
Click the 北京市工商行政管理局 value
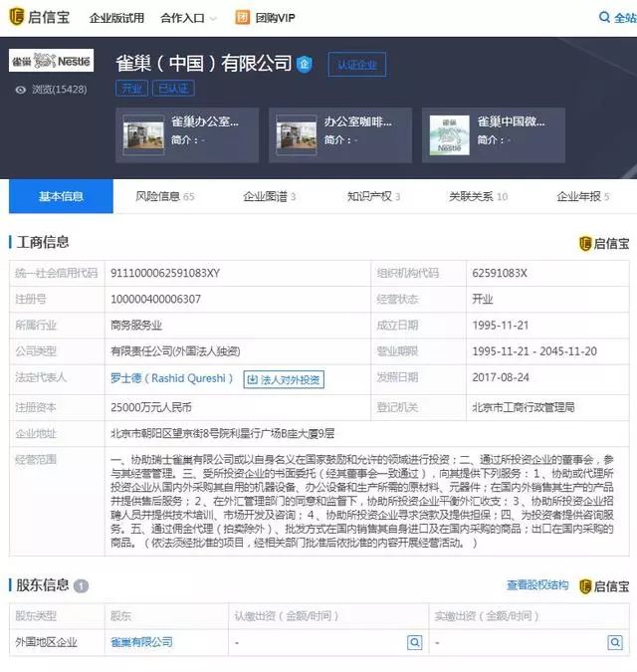(x=524, y=407)
